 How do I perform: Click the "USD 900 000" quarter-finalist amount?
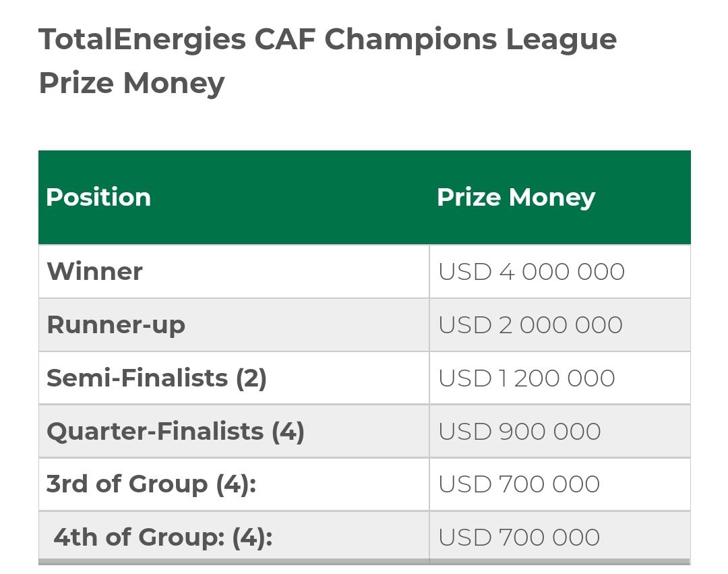coord(519,432)
